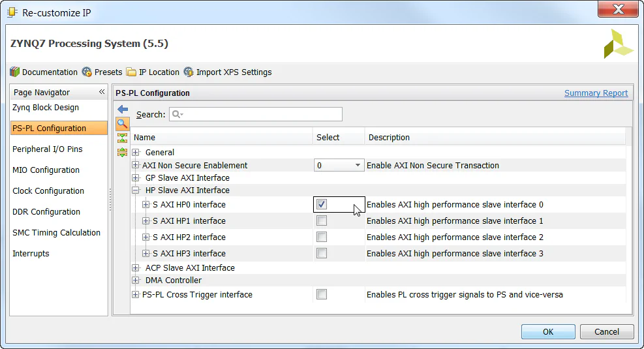The width and height of the screenshot is (644, 349).
Task: Click the Cancel button
Action: point(607,332)
